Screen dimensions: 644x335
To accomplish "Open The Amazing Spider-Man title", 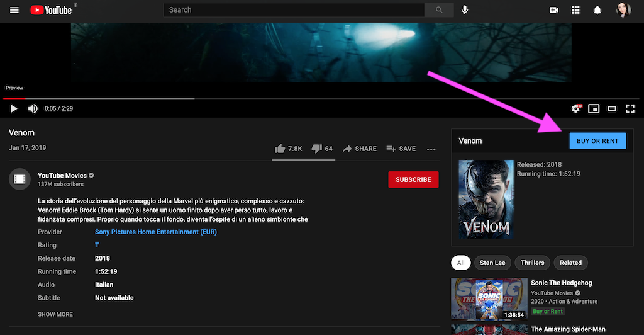I will point(568,329).
